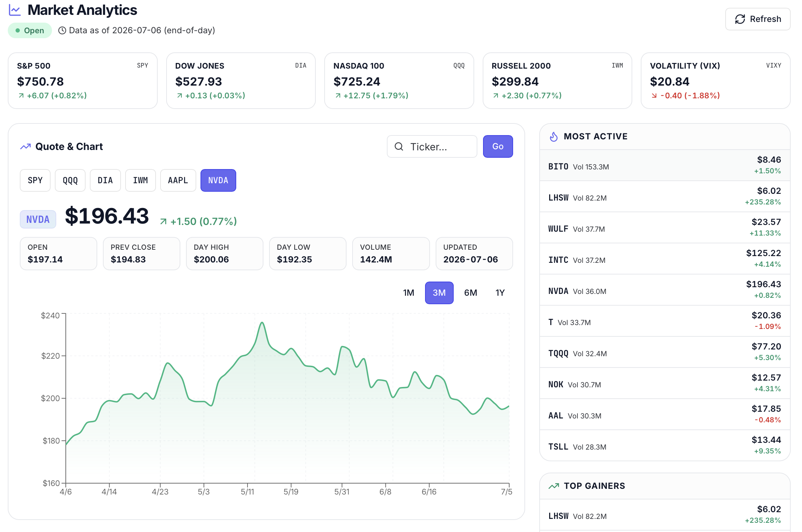This screenshot has width=802, height=532.
Task: Select NVDA in the Most Active list
Action: tap(665, 290)
